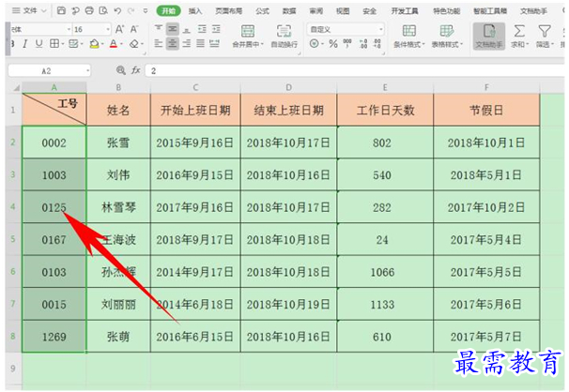Click the Filter funnel icon
This screenshot has height=392, width=569.
pos(545,31)
